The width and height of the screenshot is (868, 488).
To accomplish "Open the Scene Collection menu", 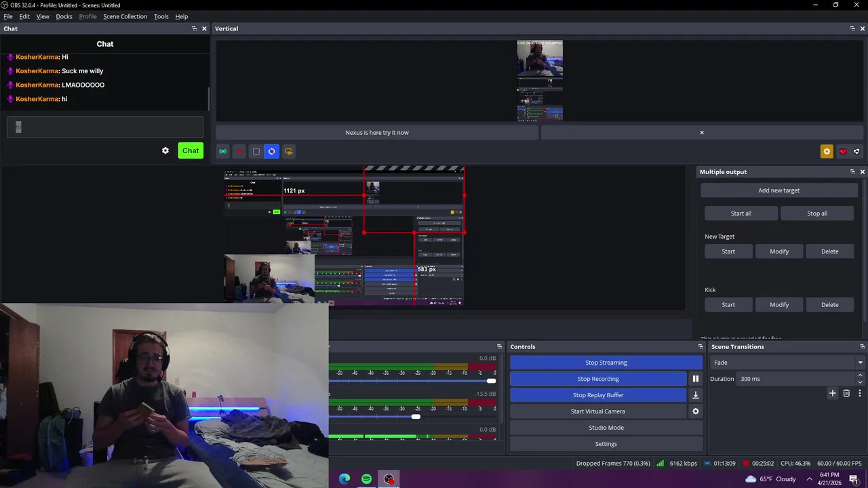I will pyautogui.click(x=125, y=16).
